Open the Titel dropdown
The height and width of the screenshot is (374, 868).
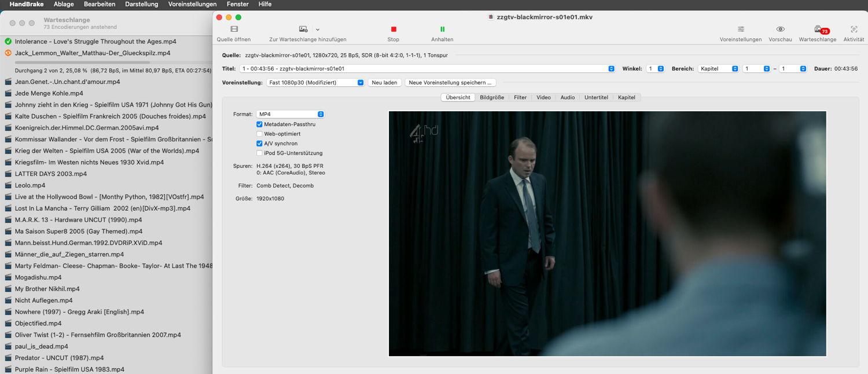point(427,68)
